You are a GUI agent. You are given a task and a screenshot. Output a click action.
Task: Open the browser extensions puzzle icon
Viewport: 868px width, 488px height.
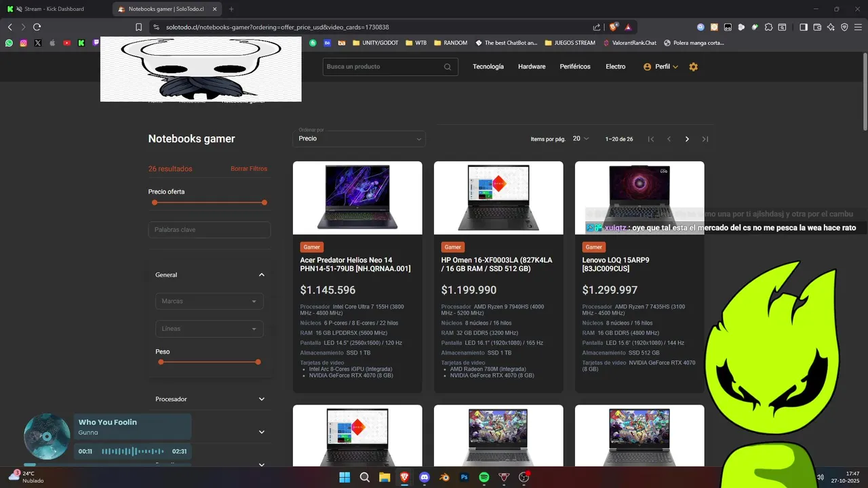768,27
